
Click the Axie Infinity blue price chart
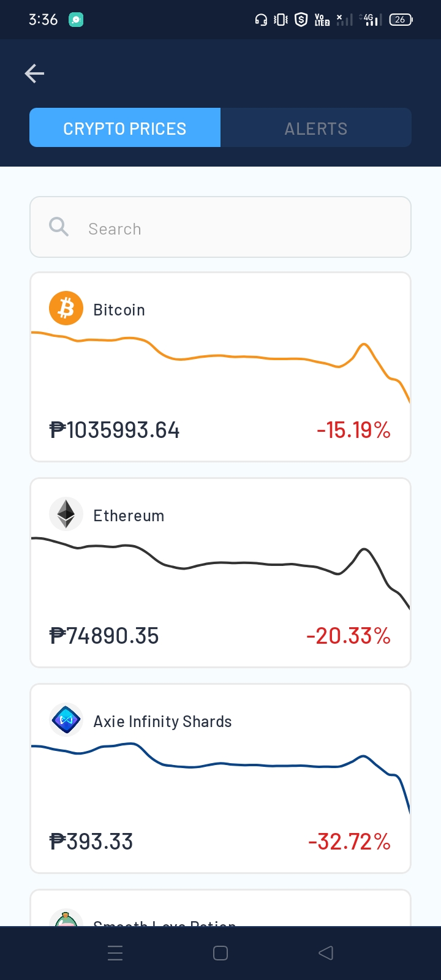point(221,778)
